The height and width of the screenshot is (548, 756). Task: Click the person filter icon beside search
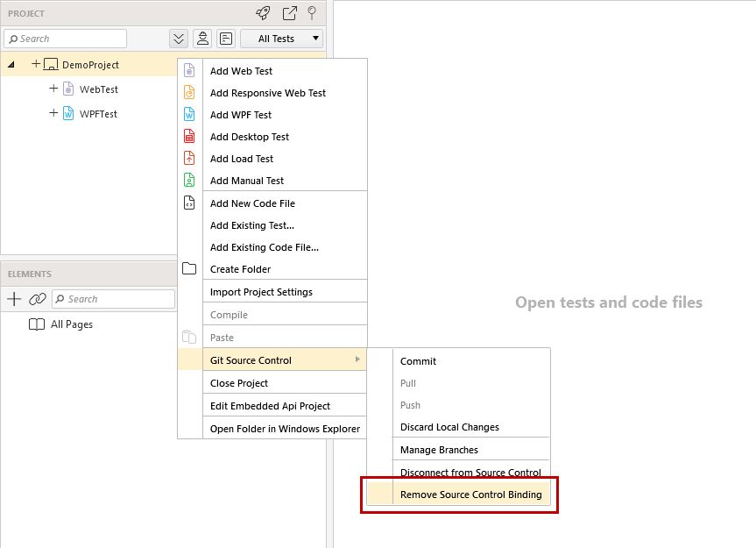pos(202,39)
